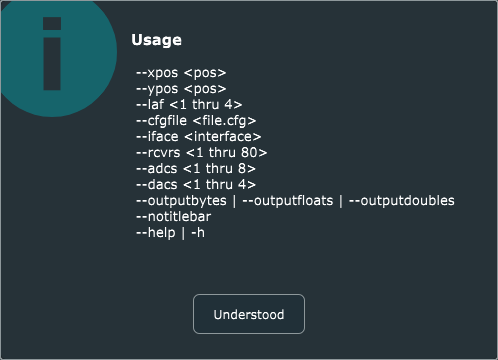Click the --laf <1 thru 4> line
Viewport: 498px width, 360px height.
coord(189,105)
